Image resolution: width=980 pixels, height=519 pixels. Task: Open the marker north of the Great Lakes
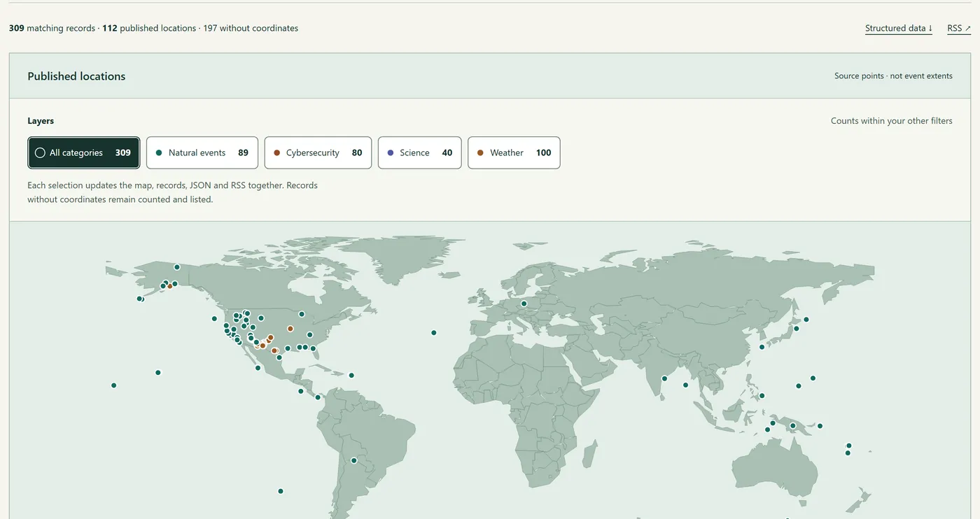(302, 314)
